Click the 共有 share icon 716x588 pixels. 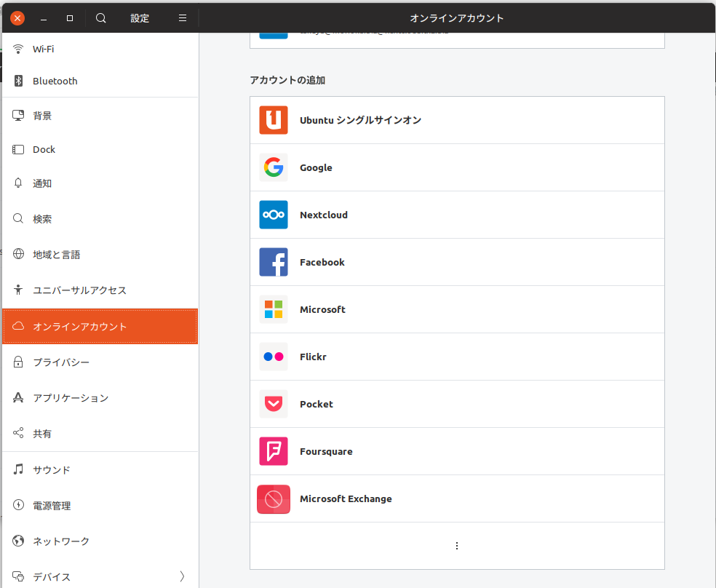coord(18,433)
